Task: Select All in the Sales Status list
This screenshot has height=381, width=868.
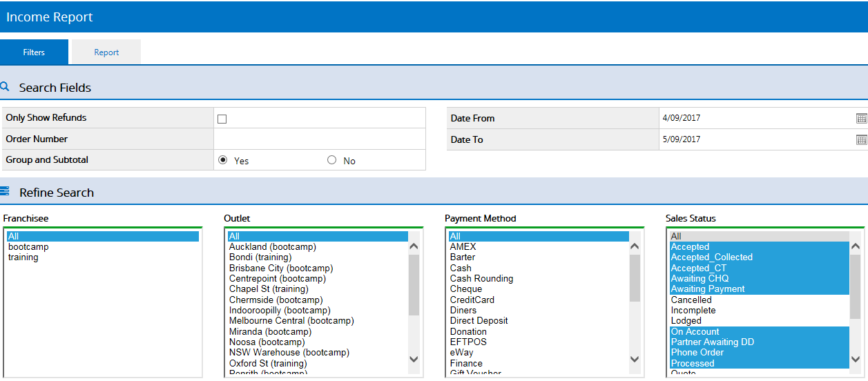Action: coord(760,236)
